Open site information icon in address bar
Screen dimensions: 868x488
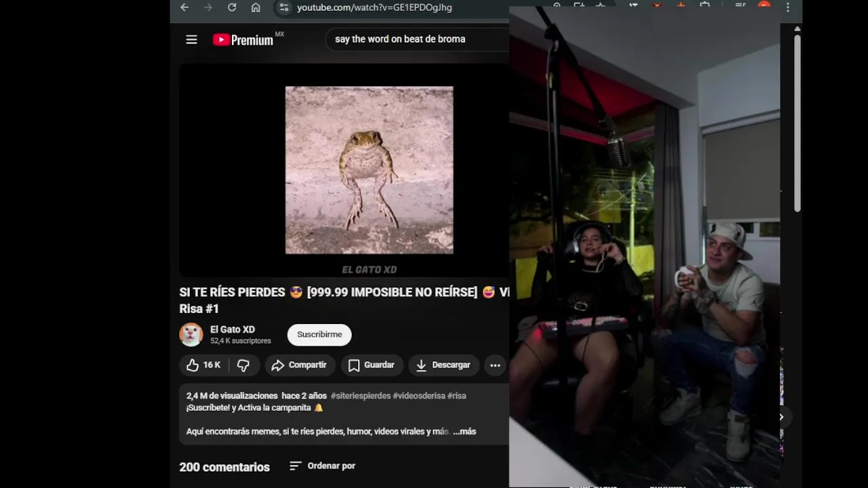[x=284, y=7]
